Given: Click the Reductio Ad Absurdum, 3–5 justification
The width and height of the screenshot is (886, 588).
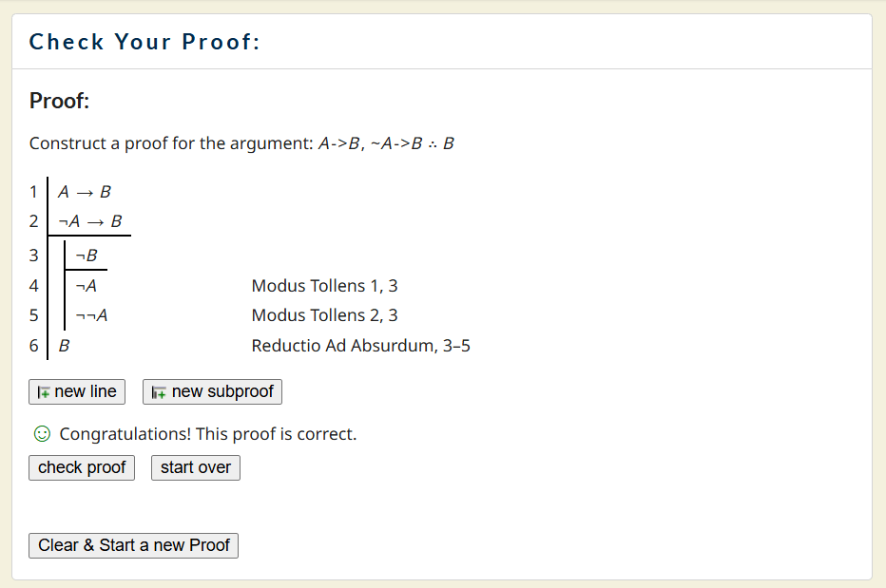Looking at the screenshot, I should coord(360,346).
